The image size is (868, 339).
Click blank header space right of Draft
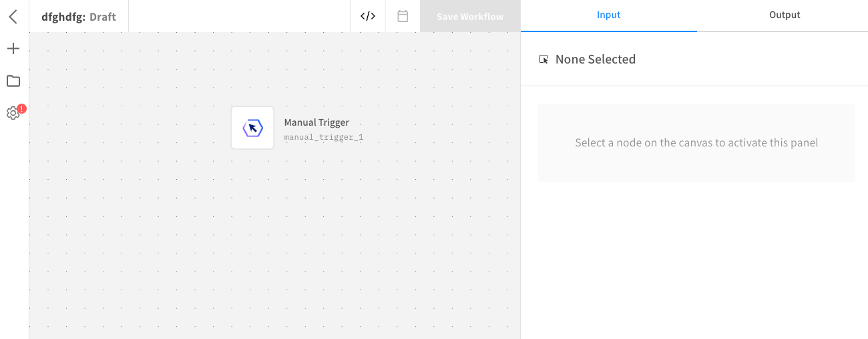239,16
